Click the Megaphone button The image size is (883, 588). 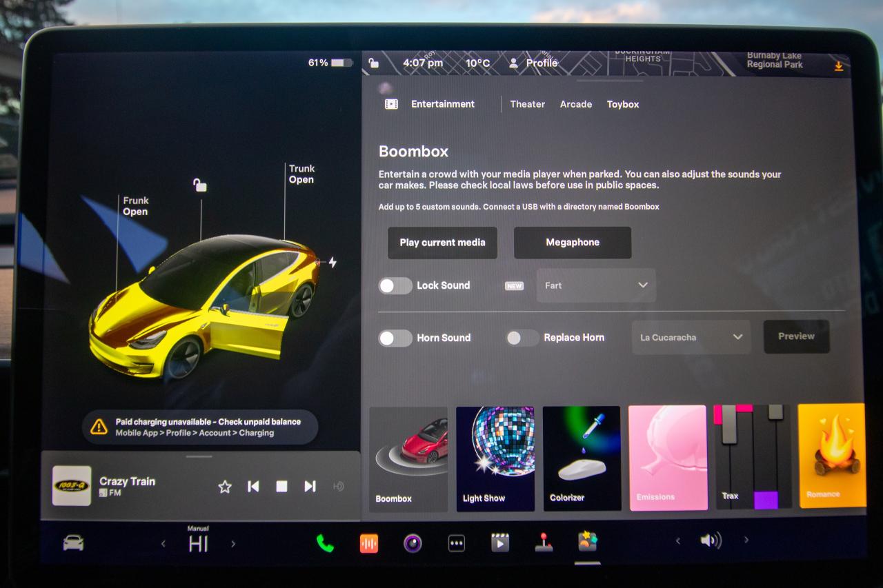tap(573, 243)
